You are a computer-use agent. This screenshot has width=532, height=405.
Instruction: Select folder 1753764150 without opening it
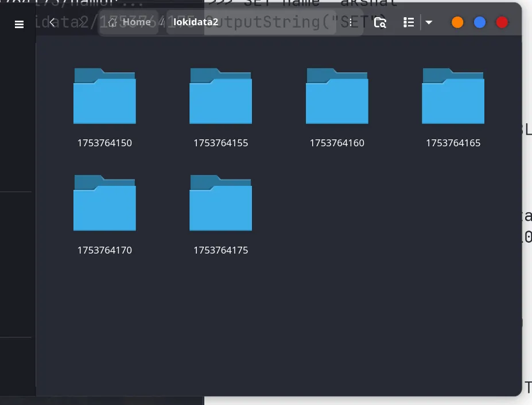pos(104,96)
